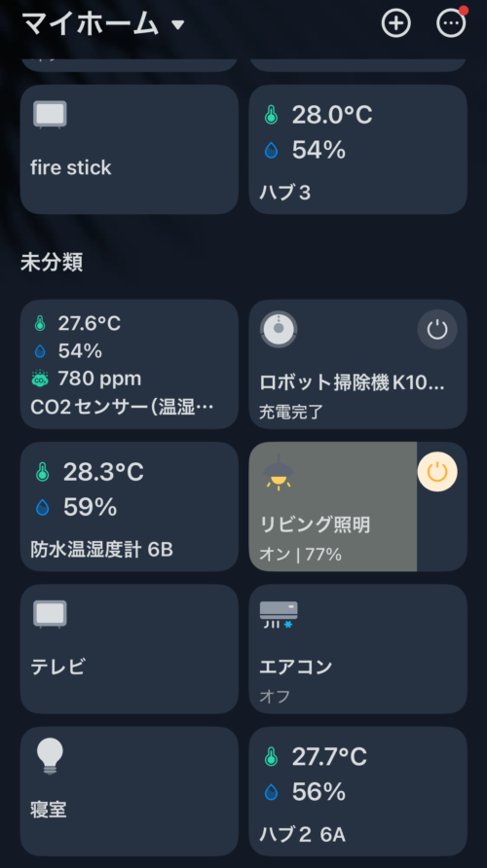The width and height of the screenshot is (487, 868).
Task: Open the 防水温湿度計 6B card
Action: [x=130, y=507]
